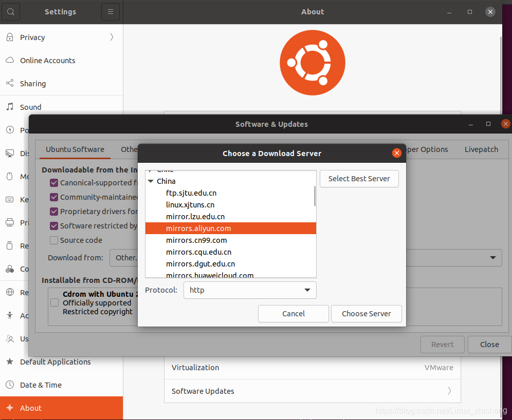Screen dimensions: 512x420
Task: Select Online Accounts in Settings sidebar
Action: coord(61,60)
